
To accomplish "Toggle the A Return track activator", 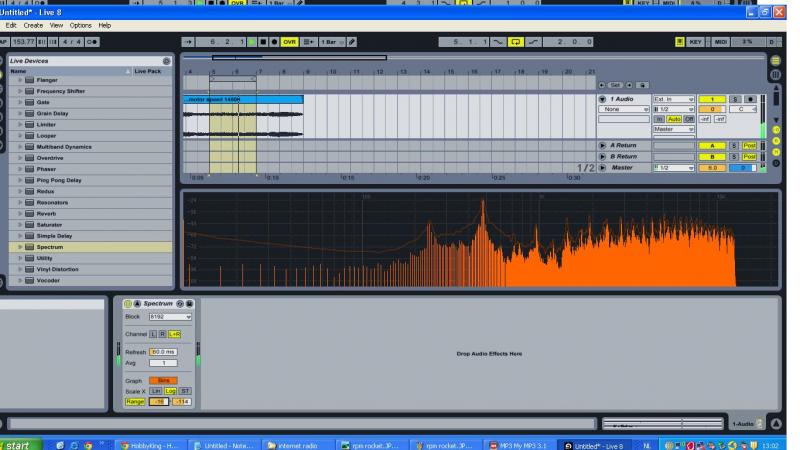I will pos(712,145).
